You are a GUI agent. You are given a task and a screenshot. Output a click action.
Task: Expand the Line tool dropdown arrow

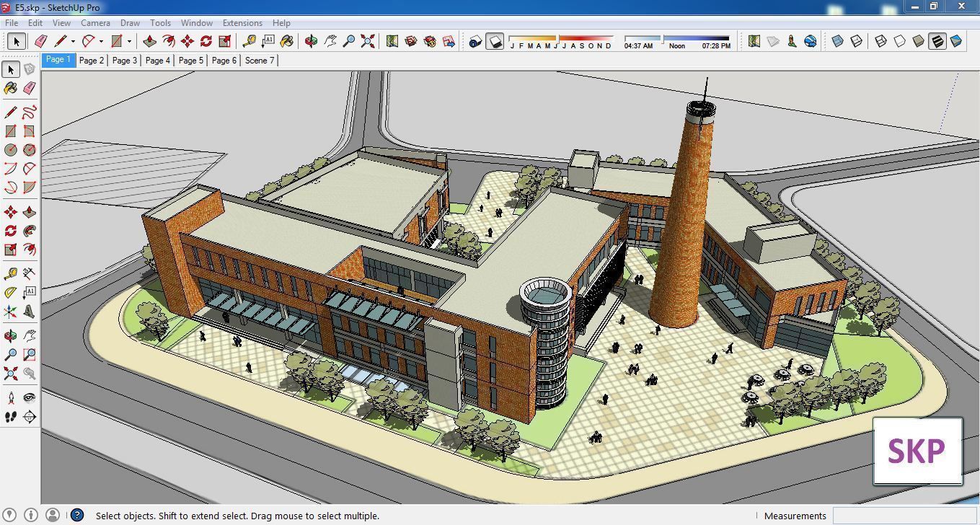tap(73, 41)
